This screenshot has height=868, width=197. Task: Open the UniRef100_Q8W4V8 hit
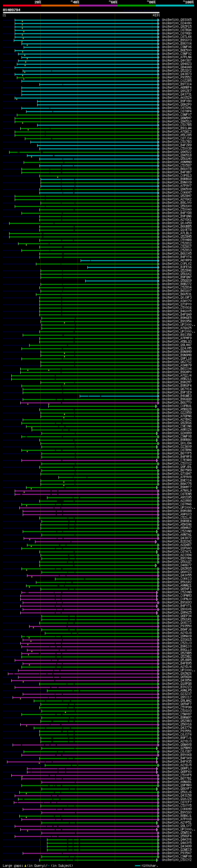coord(177,745)
